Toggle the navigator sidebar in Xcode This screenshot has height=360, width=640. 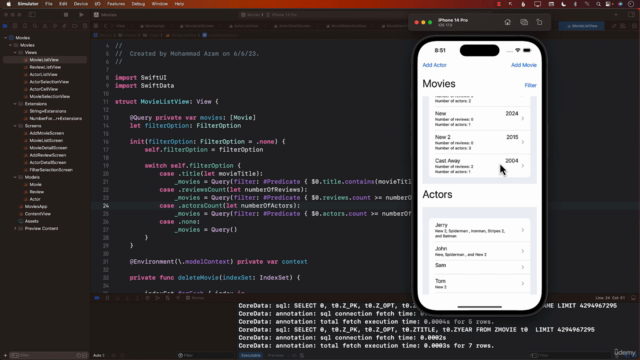click(x=32, y=15)
